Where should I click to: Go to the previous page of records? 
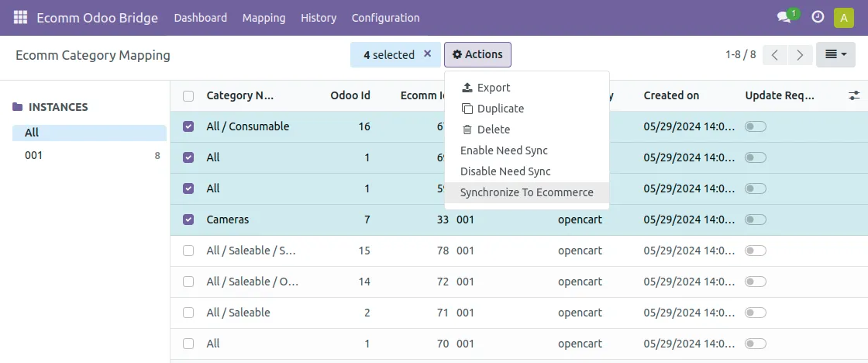pos(775,54)
